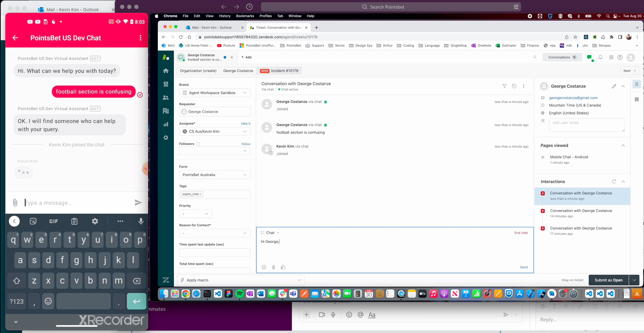Click Submit as Open button

tap(608, 280)
